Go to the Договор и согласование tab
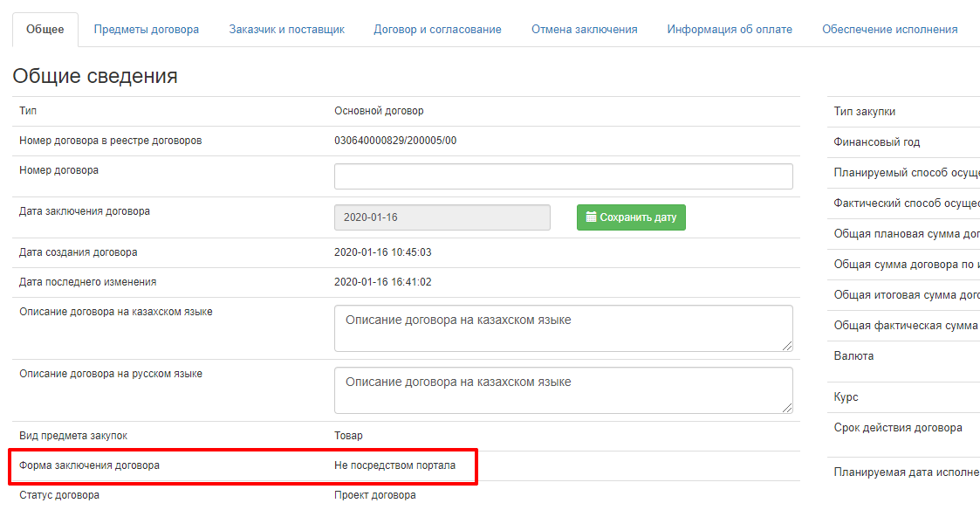This screenshot has height=510, width=980. [x=437, y=30]
